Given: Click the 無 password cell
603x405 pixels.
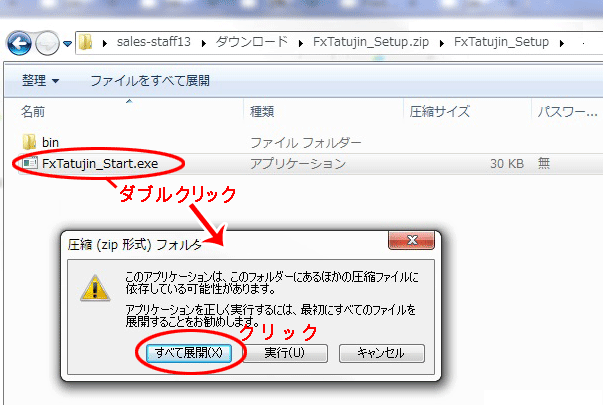Looking at the screenshot, I should pyautogui.click(x=544, y=163).
